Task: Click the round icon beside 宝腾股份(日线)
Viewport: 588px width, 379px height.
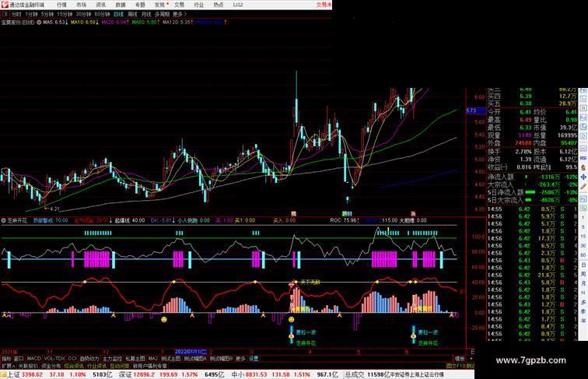Action: [39, 23]
